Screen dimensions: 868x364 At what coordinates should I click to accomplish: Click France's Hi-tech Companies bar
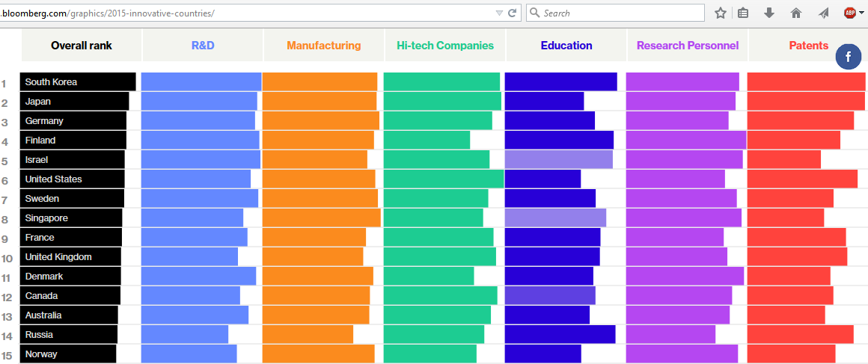pos(438,238)
